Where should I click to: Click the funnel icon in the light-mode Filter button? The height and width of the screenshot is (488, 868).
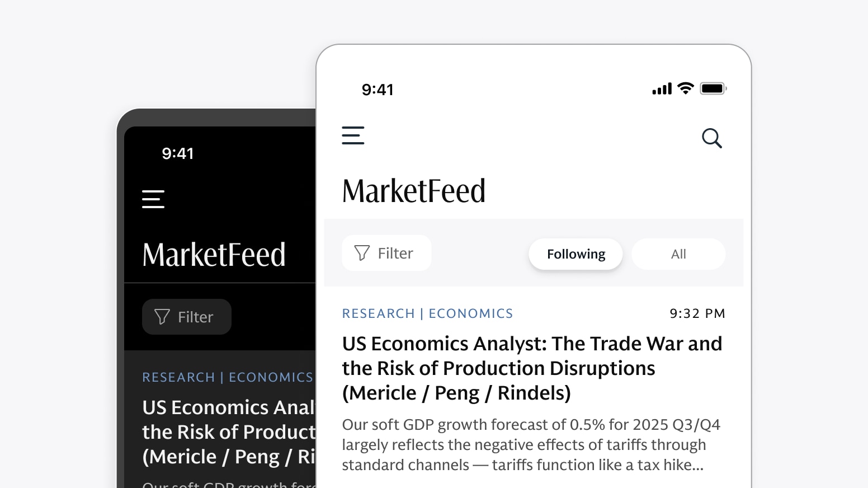362,254
